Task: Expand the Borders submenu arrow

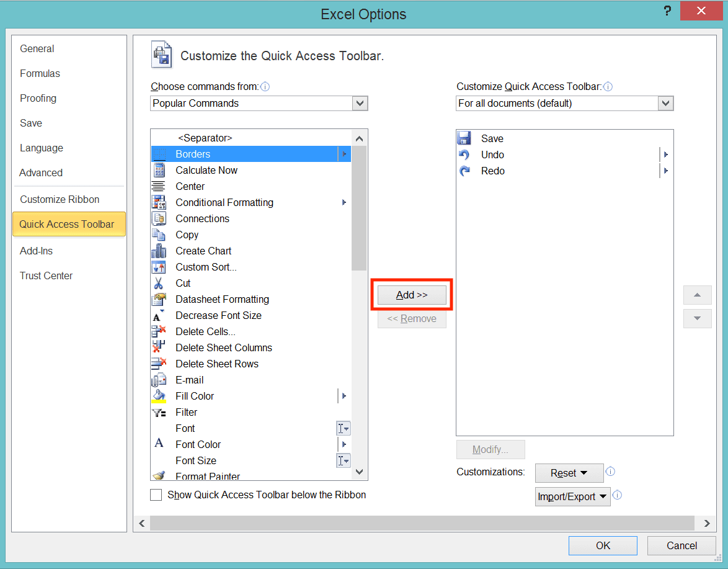Action: point(345,154)
